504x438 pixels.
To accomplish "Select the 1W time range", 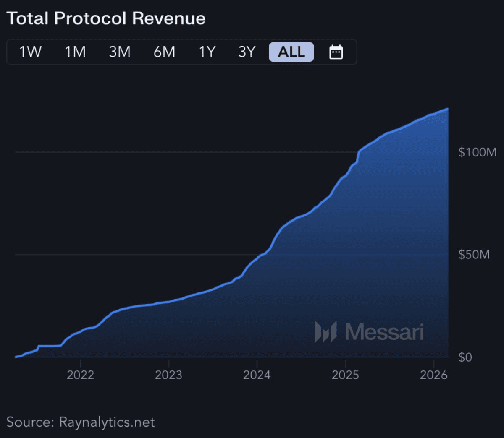I will click(30, 52).
